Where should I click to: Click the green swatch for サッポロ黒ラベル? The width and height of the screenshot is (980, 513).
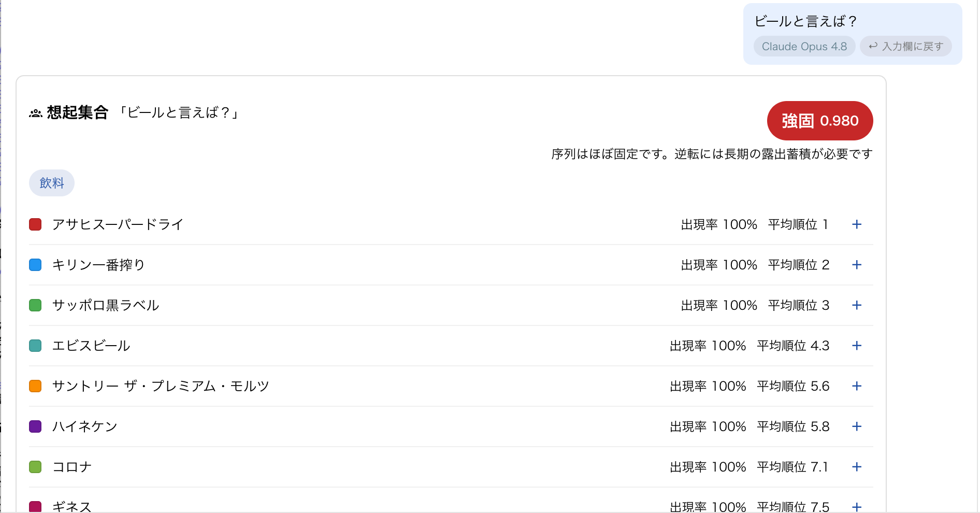click(35, 305)
